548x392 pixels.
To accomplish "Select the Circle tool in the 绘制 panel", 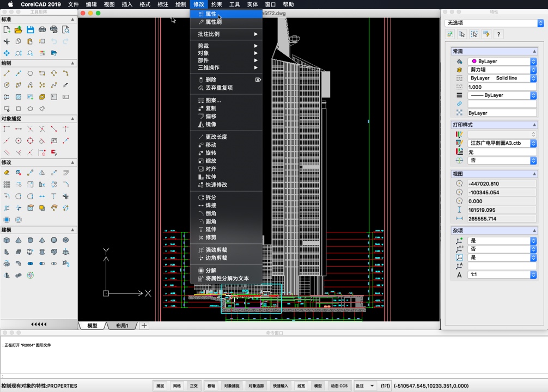I will coord(7,85).
